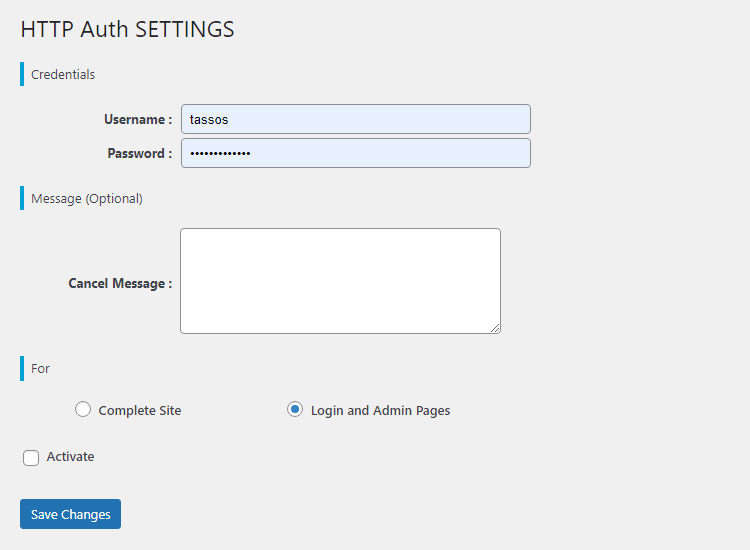Viewport: 750px width, 550px height.
Task: Select the Complete Site radio option
Action: pos(83,409)
